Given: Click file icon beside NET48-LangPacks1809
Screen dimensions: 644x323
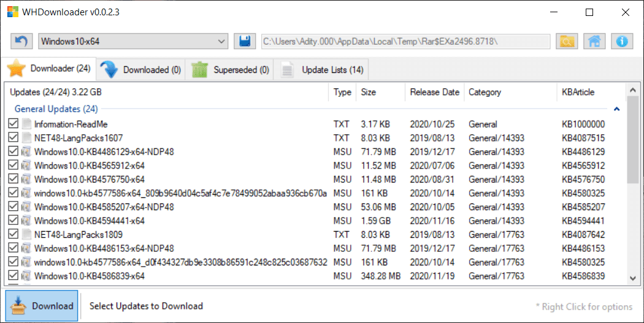Looking at the screenshot, I should 26,234.
